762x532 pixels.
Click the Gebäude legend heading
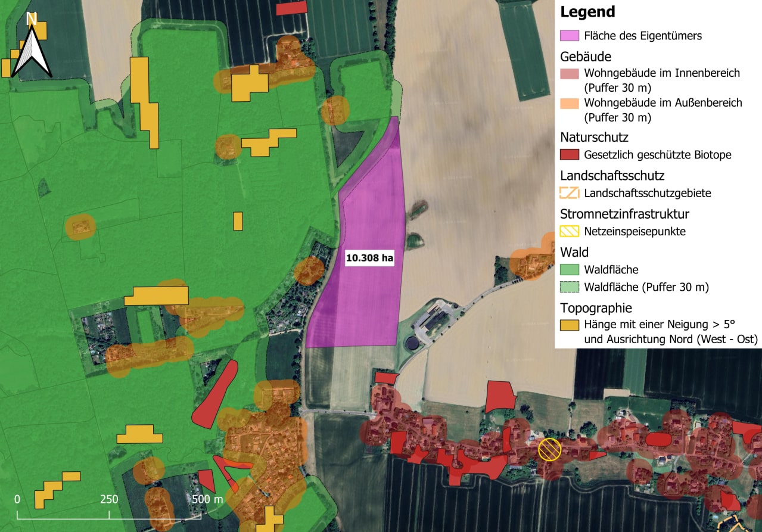586,57
